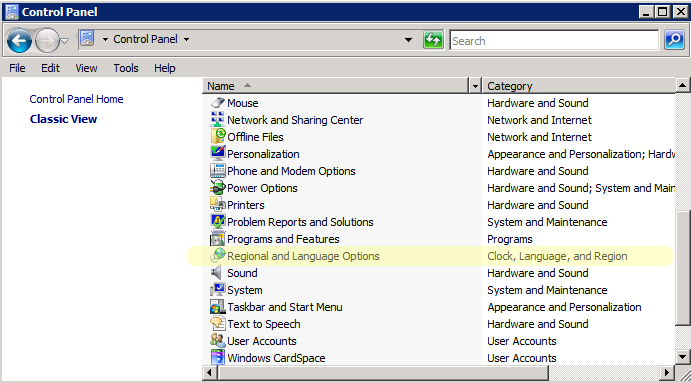Select the 'Regional and Language Options' name text

coord(303,256)
